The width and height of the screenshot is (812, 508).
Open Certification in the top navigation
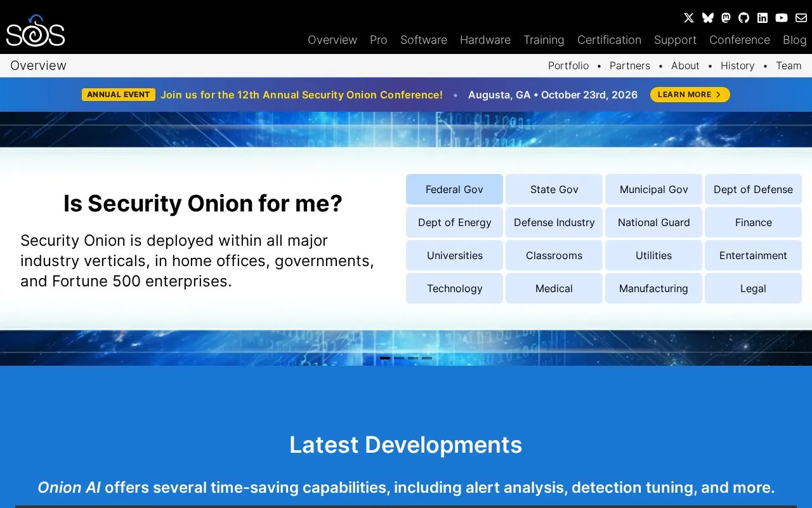coord(609,40)
